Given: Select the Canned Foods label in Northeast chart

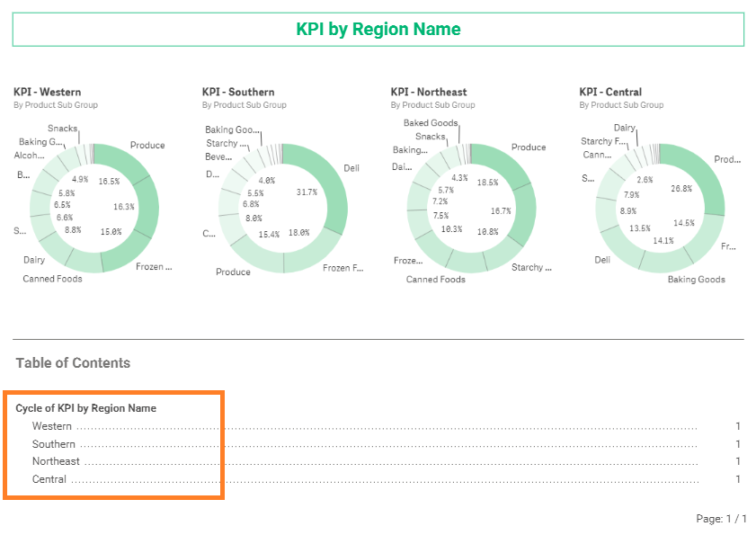Looking at the screenshot, I should (x=436, y=280).
